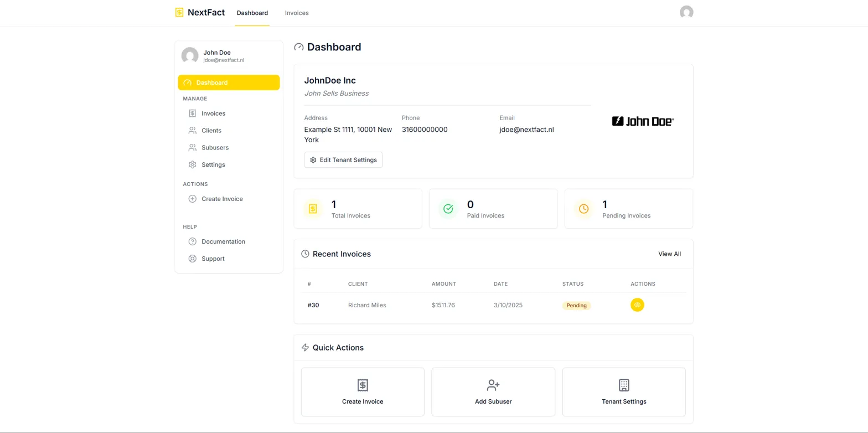Click the clock icon beside Recent Invoices
The image size is (868, 433).
tap(305, 254)
